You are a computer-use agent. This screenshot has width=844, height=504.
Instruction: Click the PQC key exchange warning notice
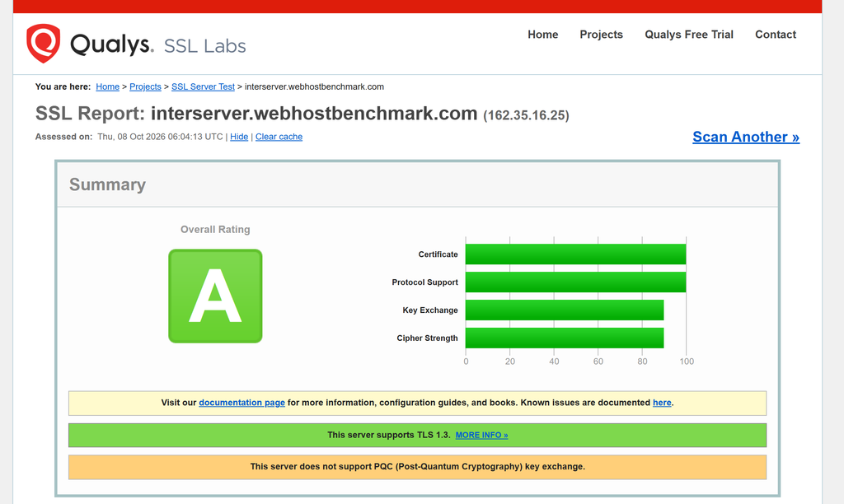417,467
